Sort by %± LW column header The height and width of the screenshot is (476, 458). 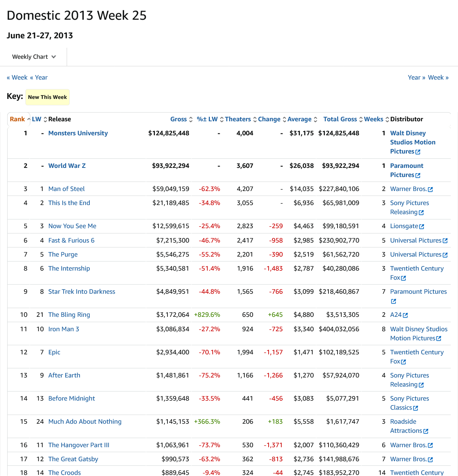pos(210,119)
